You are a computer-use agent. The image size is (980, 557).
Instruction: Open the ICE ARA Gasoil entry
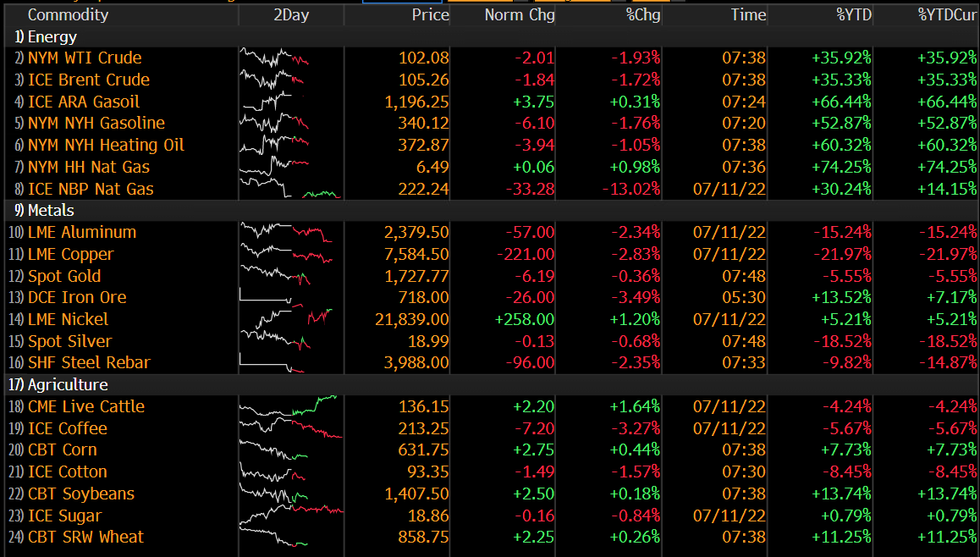coord(84,102)
